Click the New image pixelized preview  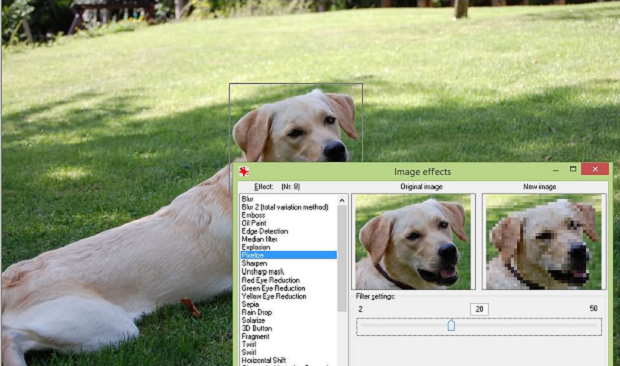click(x=544, y=241)
